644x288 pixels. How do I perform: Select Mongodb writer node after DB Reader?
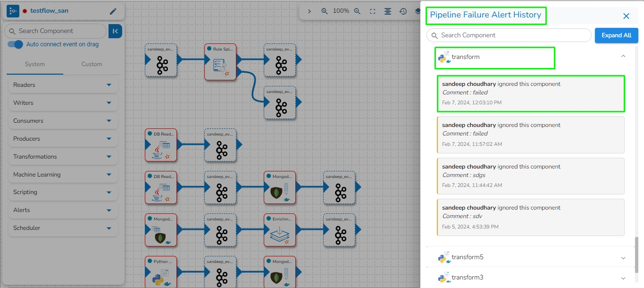[x=280, y=187]
